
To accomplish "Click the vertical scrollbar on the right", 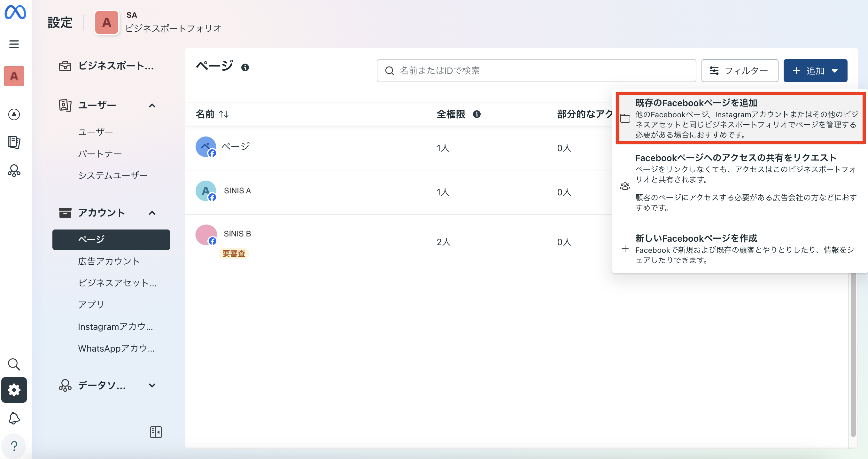I will coord(853,354).
